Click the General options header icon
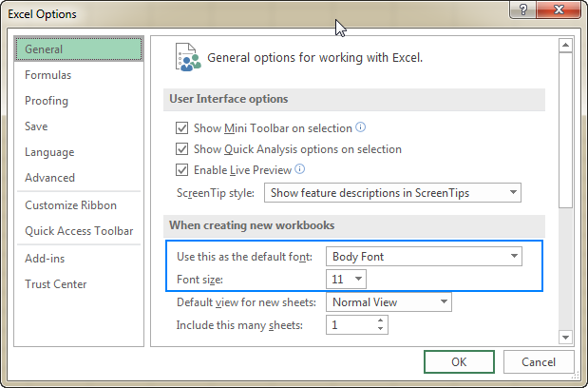 tap(188, 57)
